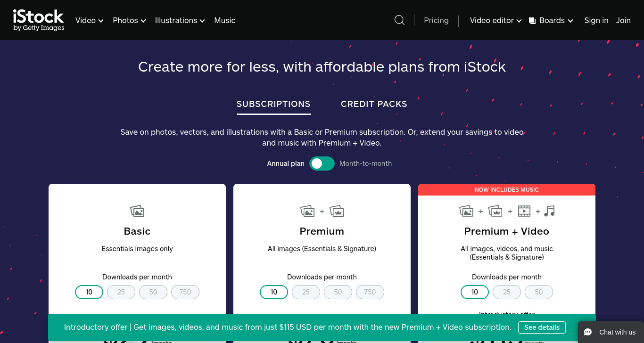
Task: Choose 50 downloads for Premium + Video
Action: 539,292
